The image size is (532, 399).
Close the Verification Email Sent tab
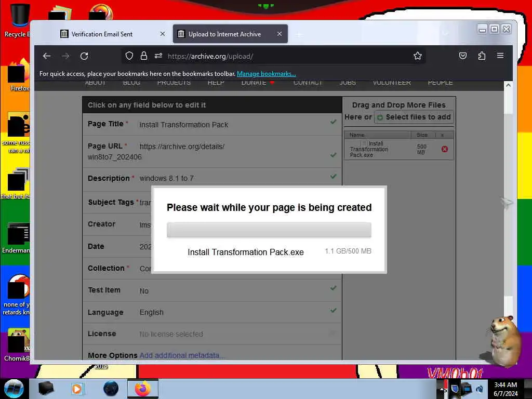pyautogui.click(x=163, y=34)
